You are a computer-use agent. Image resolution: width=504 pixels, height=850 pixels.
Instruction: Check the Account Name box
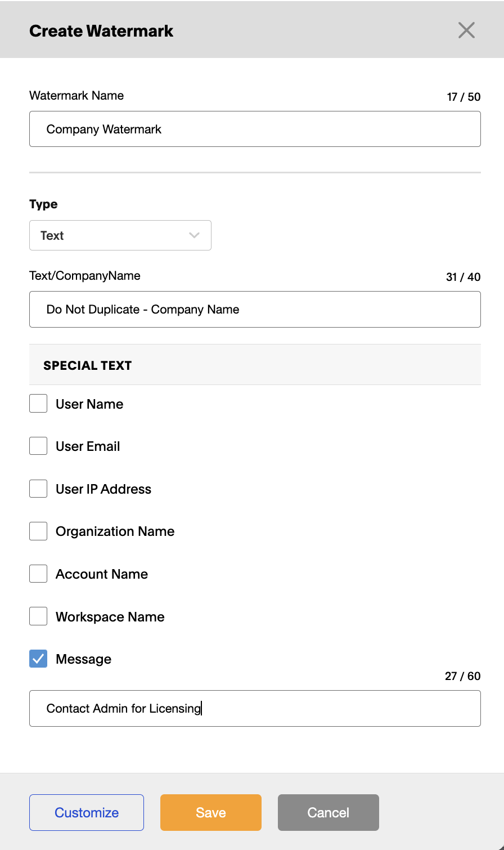[x=38, y=574]
